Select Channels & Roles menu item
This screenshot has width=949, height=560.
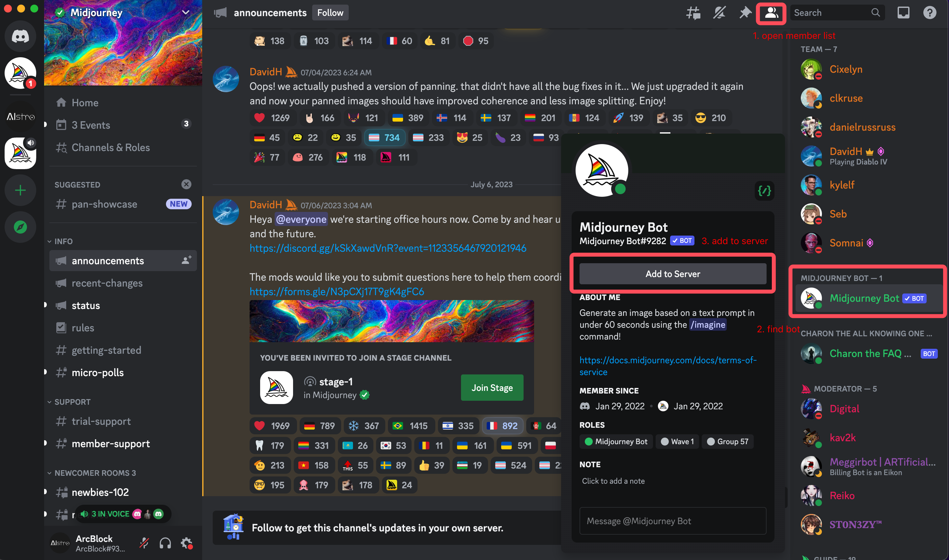tap(110, 147)
